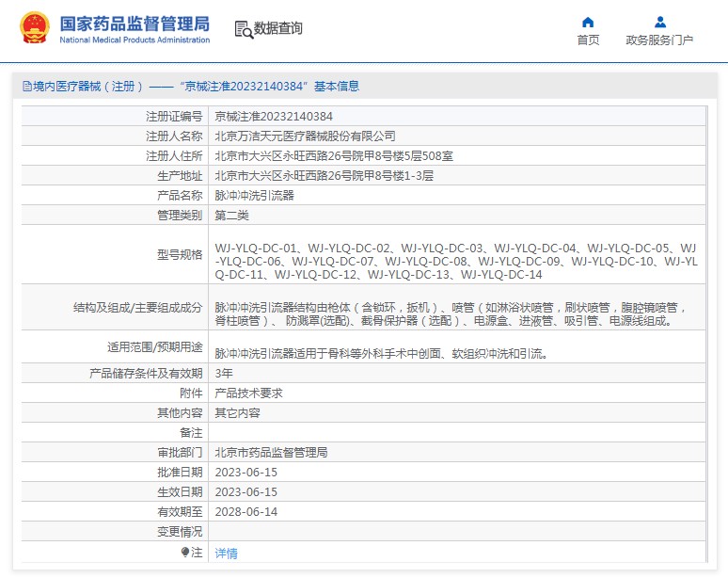The image size is (728, 578).
Task: Select the 产品名称 label
Action: tap(180, 195)
